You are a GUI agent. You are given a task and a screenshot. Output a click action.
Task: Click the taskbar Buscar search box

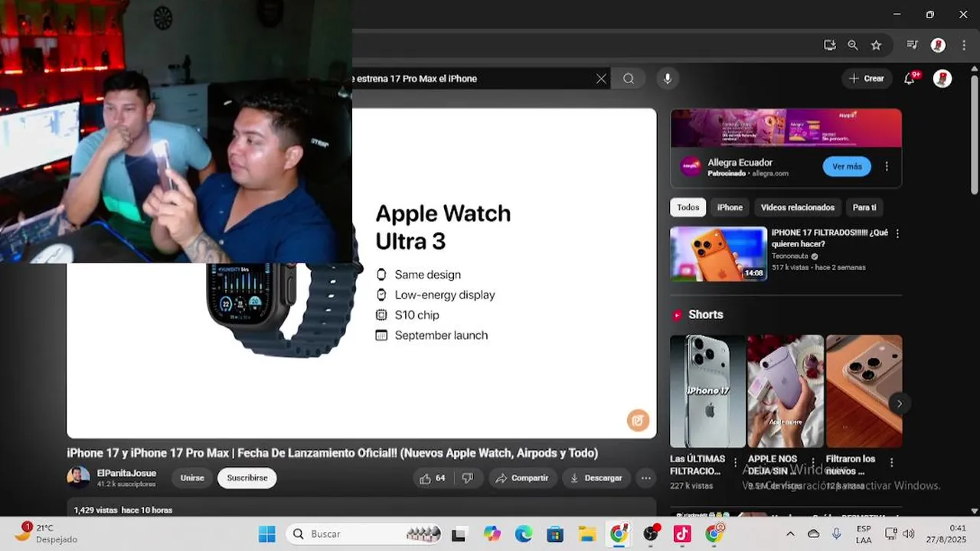(x=364, y=533)
